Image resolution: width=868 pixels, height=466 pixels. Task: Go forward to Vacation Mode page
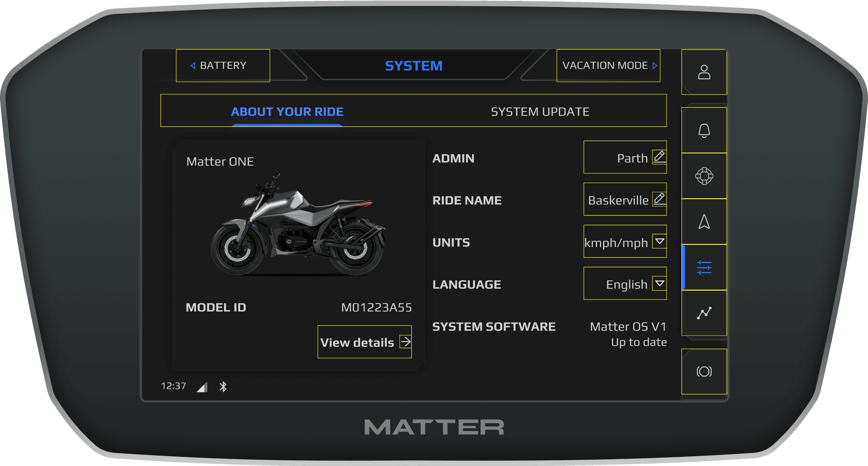(608, 65)
